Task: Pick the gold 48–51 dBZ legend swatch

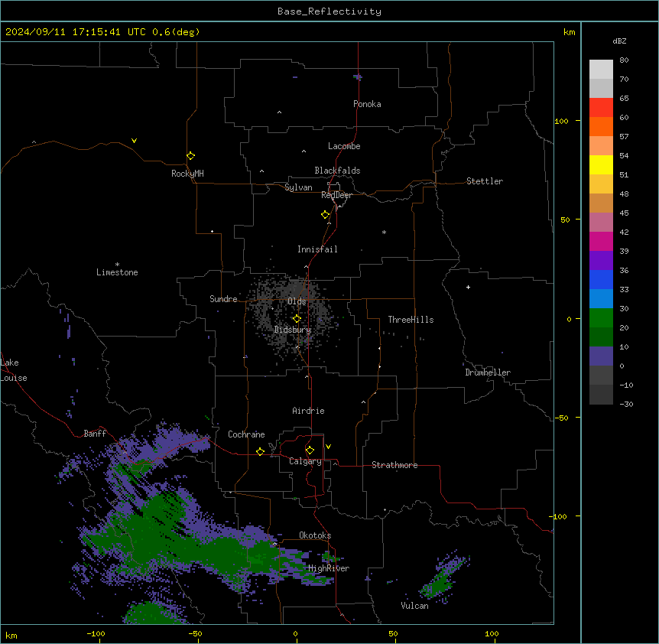Action: [601, 184]
